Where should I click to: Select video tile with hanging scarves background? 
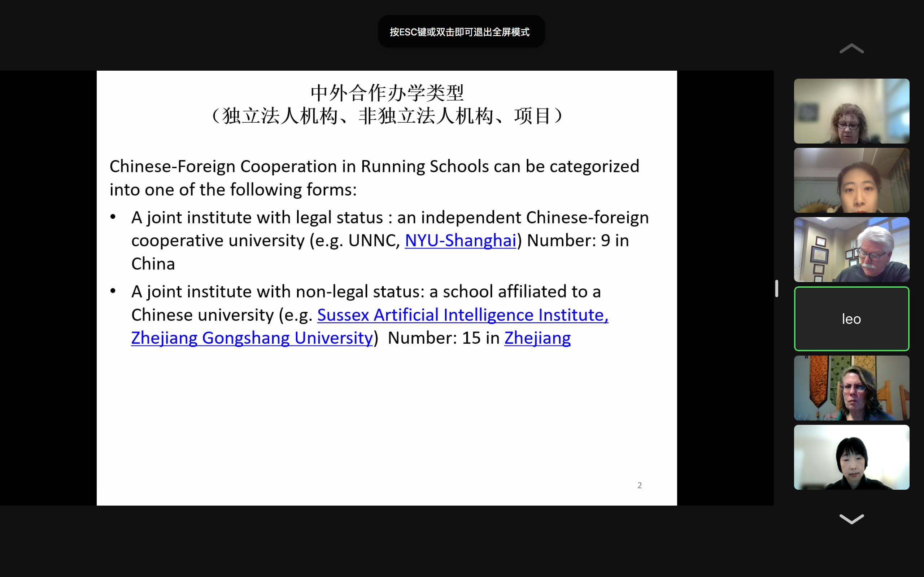pyautogui.click(x=851, y=388)
